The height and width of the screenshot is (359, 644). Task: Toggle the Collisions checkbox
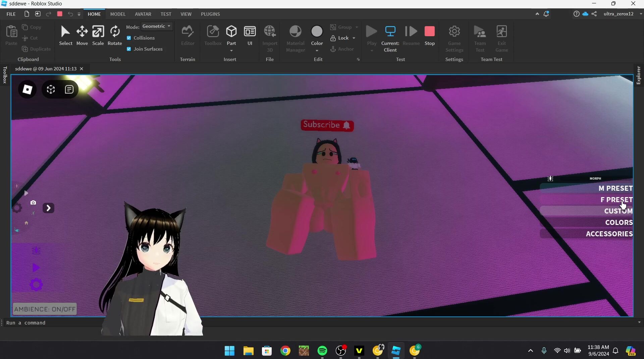click(x=129, y=38)
